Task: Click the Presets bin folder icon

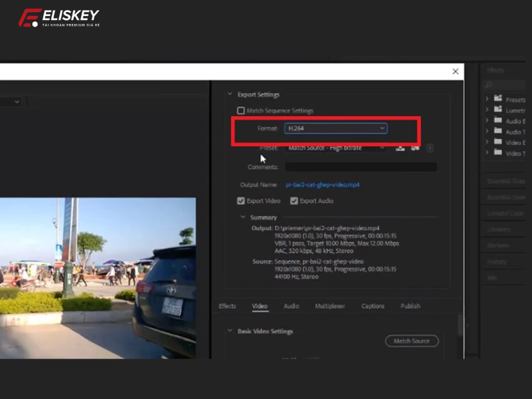Action: 497,98
